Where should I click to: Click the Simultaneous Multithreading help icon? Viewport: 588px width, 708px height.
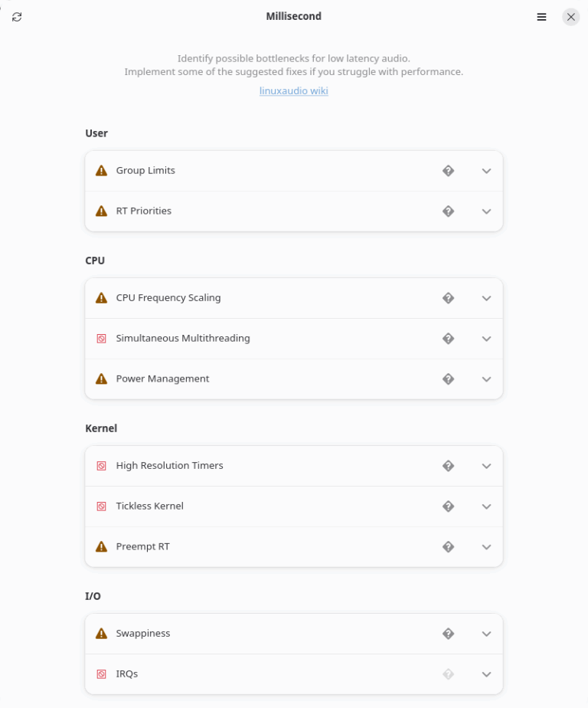(449, 339)
